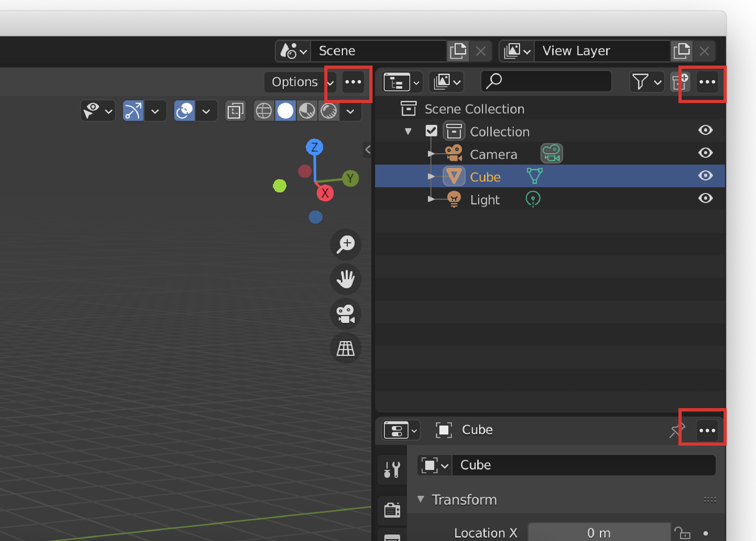
Task: Click the Tool tab in properties sidebar
Action: 392,469
